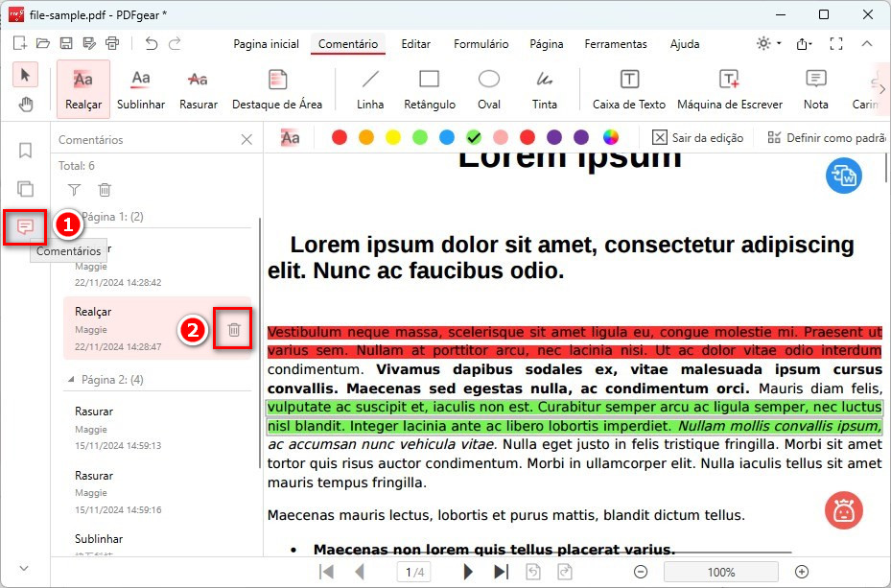
Task: Activate the hand pan tool
Action: pyautogui.click(x=25, y=104)
